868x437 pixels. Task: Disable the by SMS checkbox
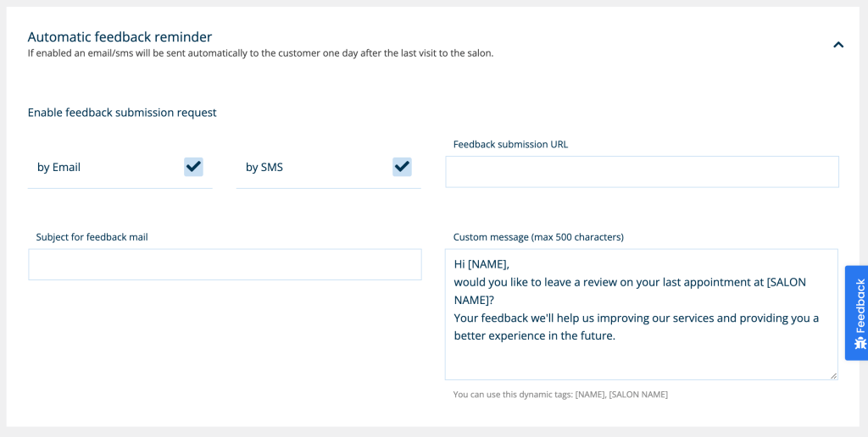(402, 167)
